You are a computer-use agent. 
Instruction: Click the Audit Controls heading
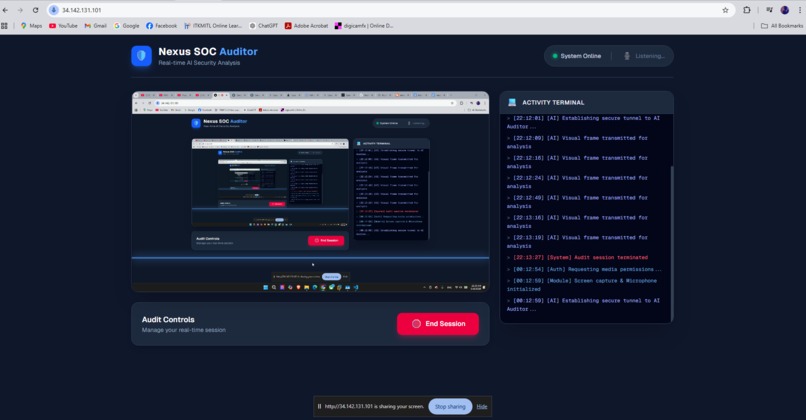tap(168, 319)
